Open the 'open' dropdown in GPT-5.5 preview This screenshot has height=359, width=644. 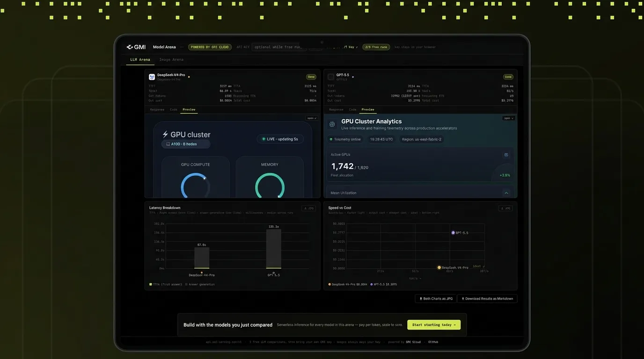pyautogui.click(x=508, y=118)
